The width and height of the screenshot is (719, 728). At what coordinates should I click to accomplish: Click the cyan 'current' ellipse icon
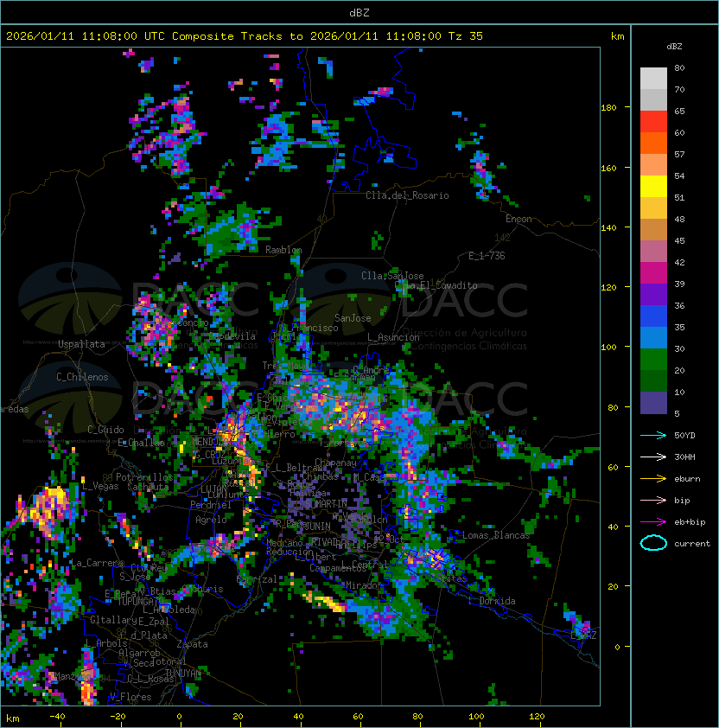click(x=653, y=543)
